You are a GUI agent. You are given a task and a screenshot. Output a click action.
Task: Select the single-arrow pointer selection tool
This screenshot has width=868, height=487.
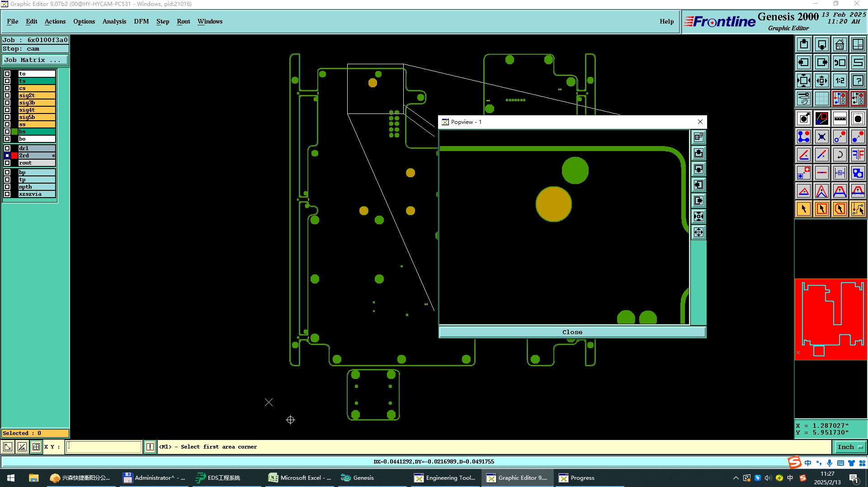(x=804, y=209)
